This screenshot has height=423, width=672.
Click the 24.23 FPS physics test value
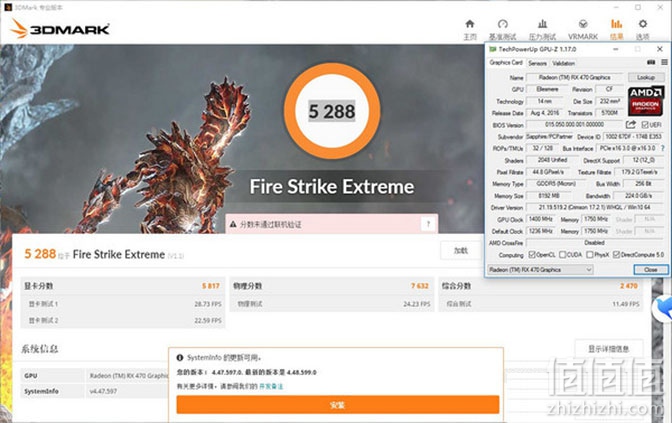[x=417, y=304]
